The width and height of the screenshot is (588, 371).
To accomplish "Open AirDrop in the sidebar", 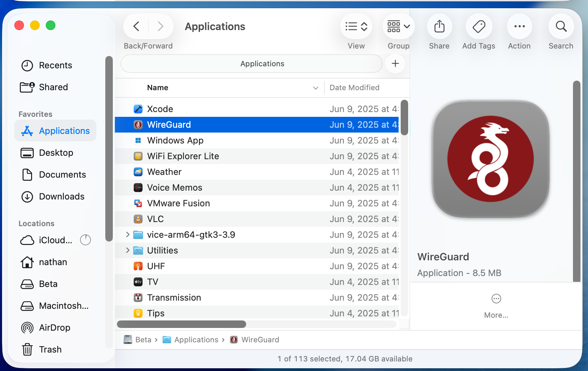I will point(55,328).
